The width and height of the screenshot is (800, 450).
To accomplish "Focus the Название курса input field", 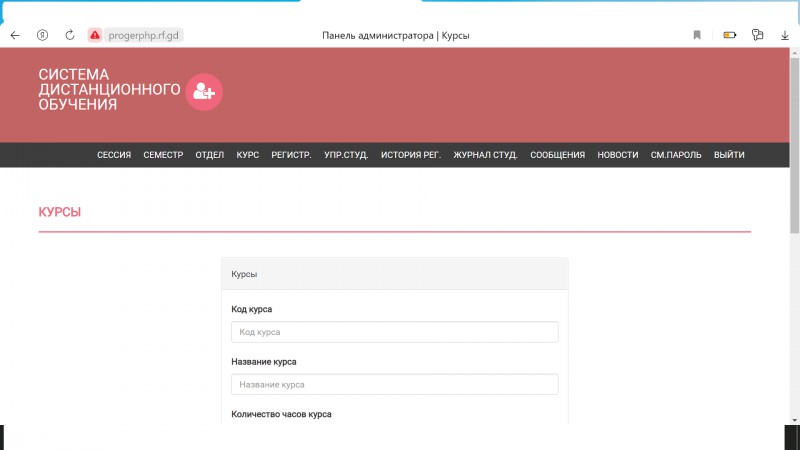I will click(394, 385).
